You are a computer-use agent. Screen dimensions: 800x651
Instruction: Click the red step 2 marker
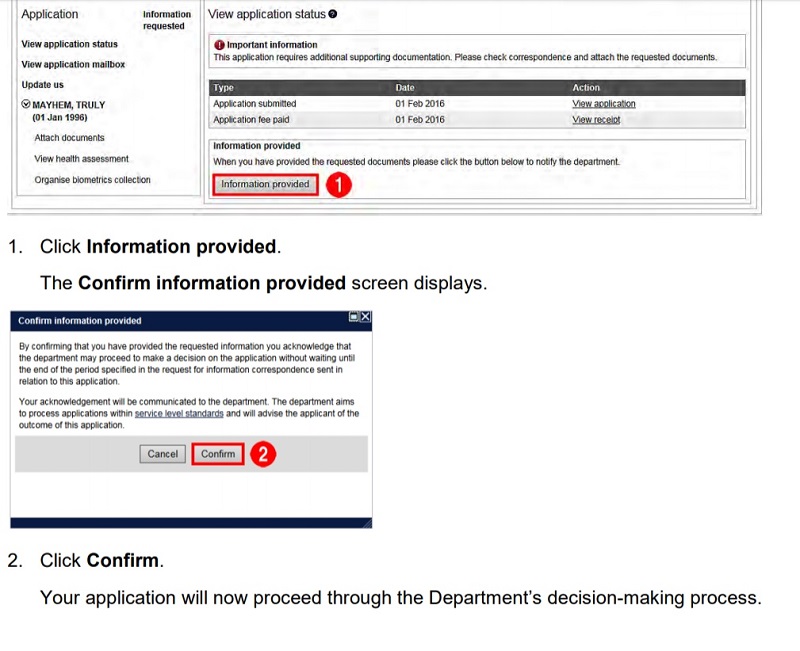click(x=262, y=454)
